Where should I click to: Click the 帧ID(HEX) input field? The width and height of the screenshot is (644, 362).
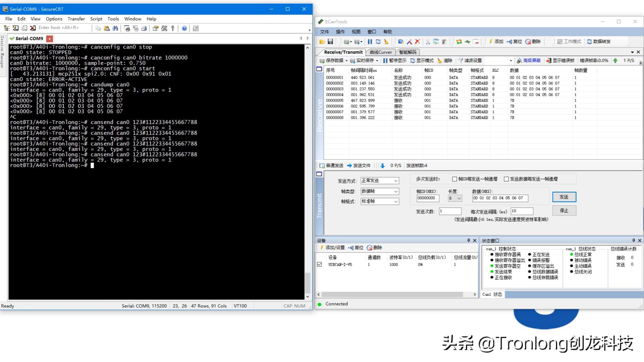(428, 198)
